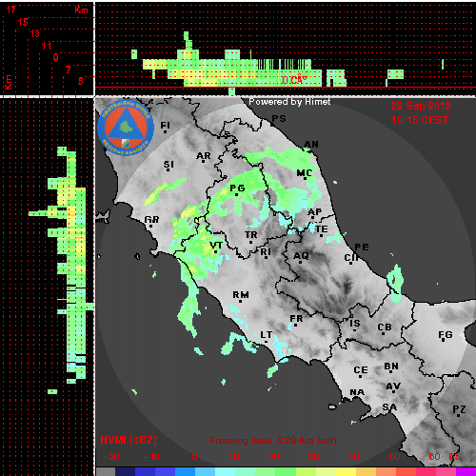
Task: Click the '15' altitude label in the corner panel
Action: 23,22
